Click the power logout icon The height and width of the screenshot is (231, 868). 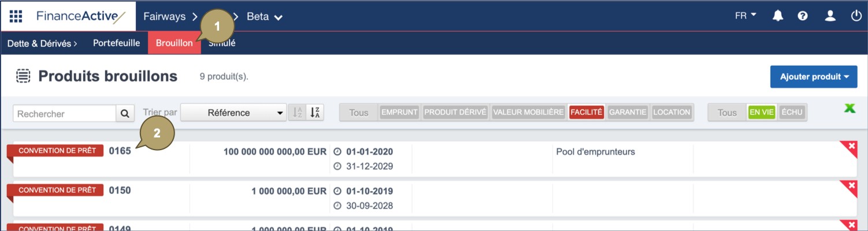click(856, 16)
